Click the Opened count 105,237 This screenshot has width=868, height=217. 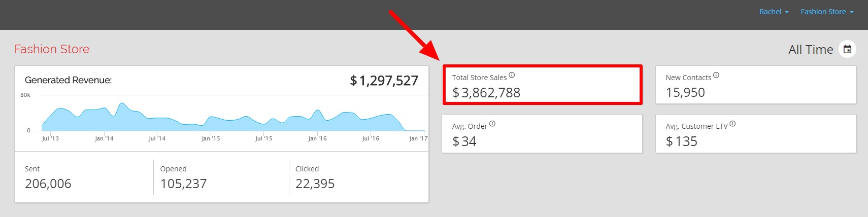(184, 184)
